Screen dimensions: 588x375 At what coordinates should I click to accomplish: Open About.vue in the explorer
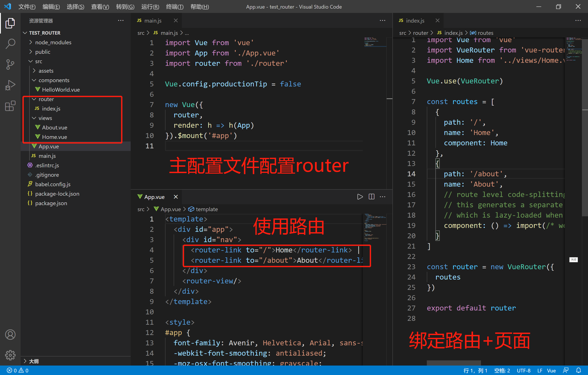(x=54, y=128)
